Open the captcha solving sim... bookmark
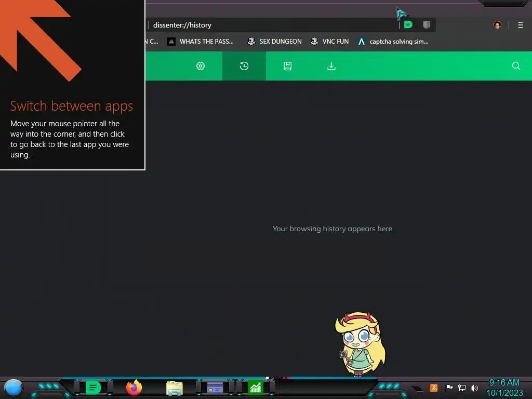The height and width of the screenshot is (399, 532). [393, 42]
